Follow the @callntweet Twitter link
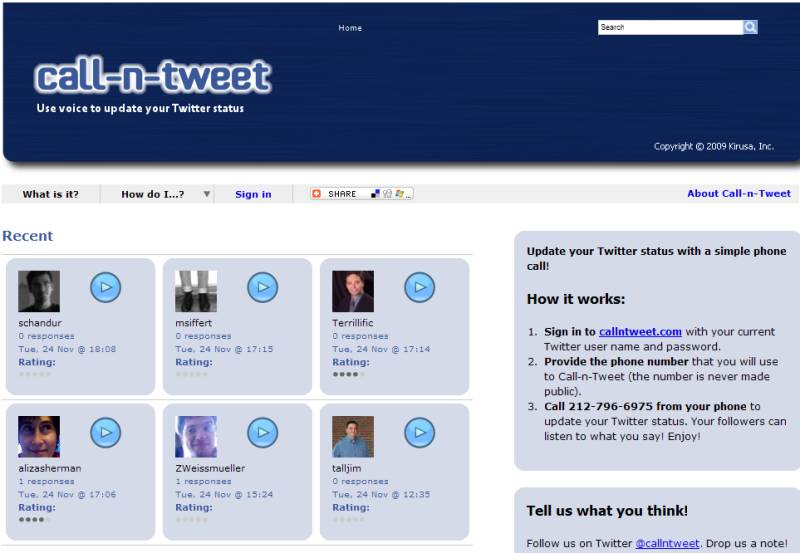The width and height of the screenshot is (800, 553). pyautogui.click(x=667, y=543)
